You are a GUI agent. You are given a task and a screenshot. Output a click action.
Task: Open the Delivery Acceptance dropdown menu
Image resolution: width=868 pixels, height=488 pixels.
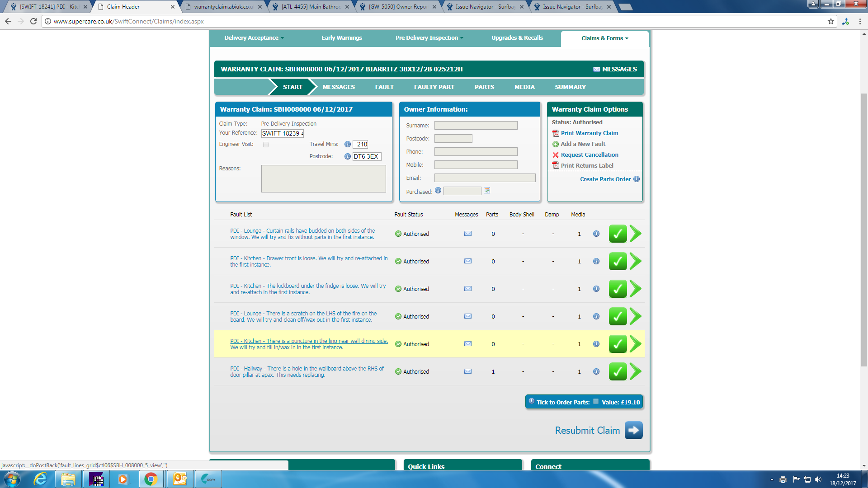pyautogui.click(x=254, y=38)
